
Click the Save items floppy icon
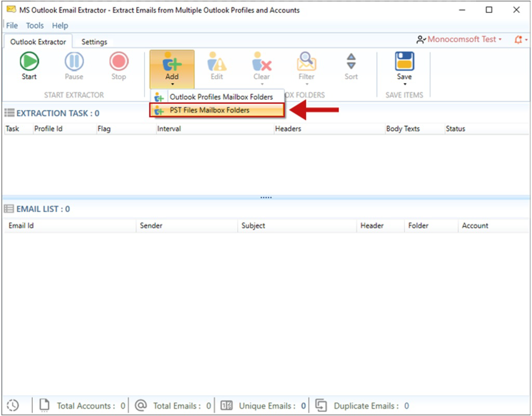[404, 61]
